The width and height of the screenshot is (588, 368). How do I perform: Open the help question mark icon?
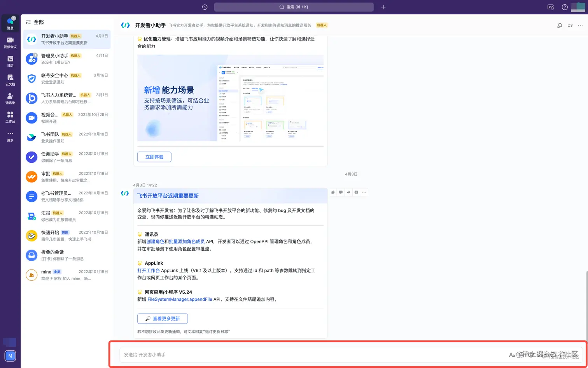click(565, 7)
